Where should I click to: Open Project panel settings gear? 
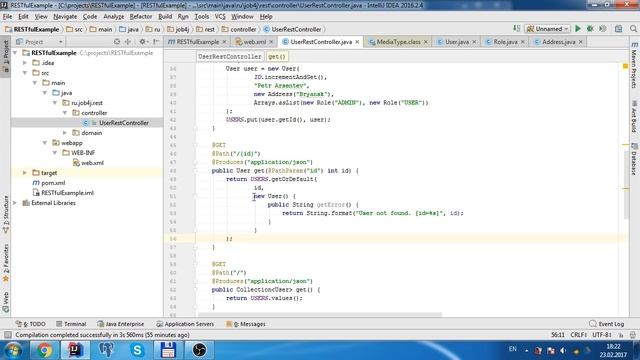point(142,42)
